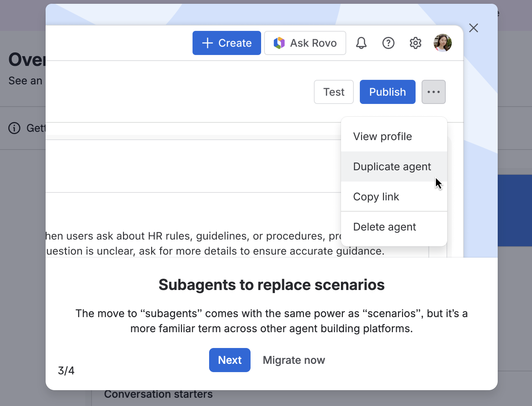The image size is (532, 406).
Task: Click the 'Subagents to replace scenarios' heading
Action: point(272,285)
